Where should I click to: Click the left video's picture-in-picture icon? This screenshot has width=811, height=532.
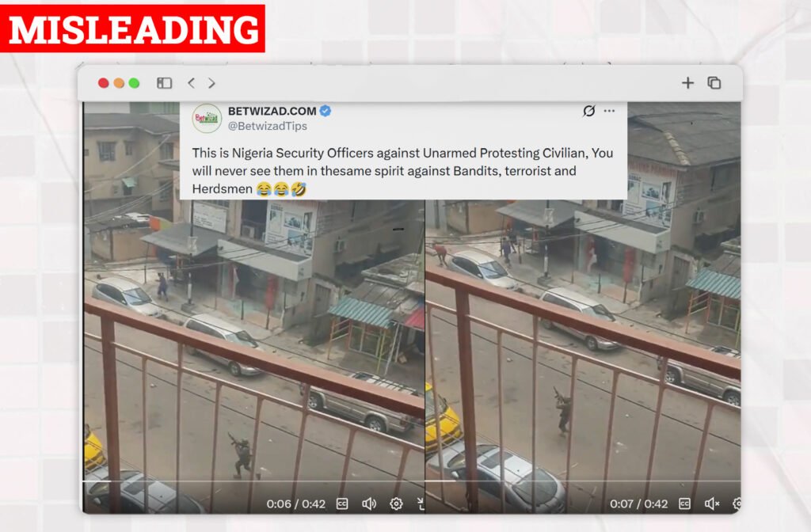(x=421, y=503)
